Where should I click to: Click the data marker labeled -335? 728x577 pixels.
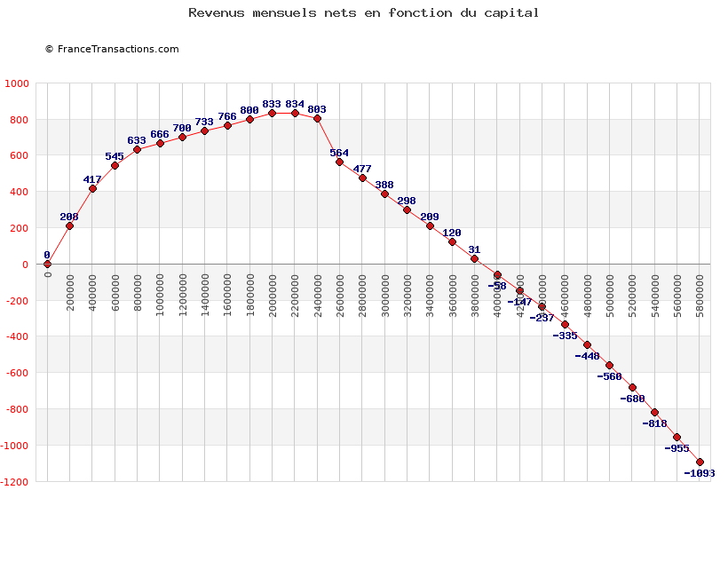click(565, 324)
